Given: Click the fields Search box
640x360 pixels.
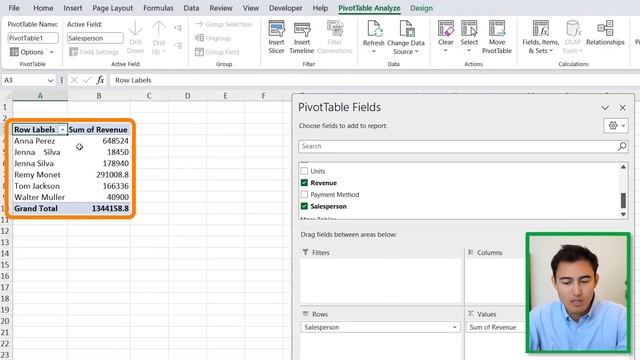Looking at the screenshot, I should coord(463,146).
